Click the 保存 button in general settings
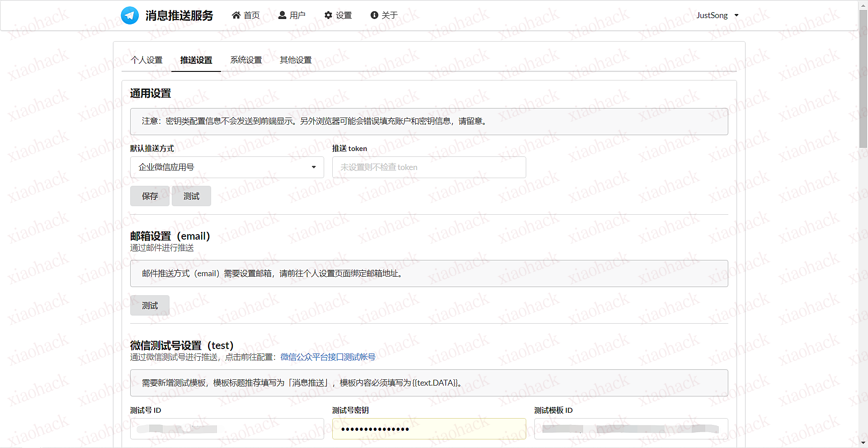The height and width of the screenshot is (448, 868). pyautogui.click(x=150, y=196)
